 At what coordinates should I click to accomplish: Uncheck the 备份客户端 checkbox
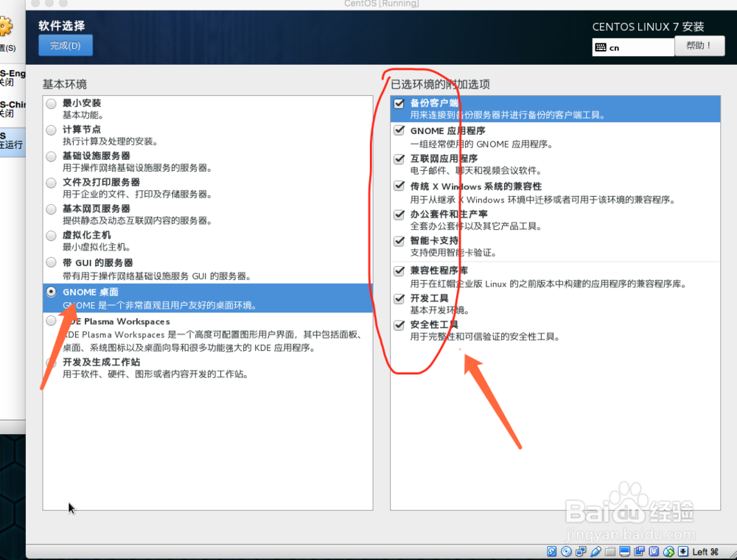(x=399, y=103)
